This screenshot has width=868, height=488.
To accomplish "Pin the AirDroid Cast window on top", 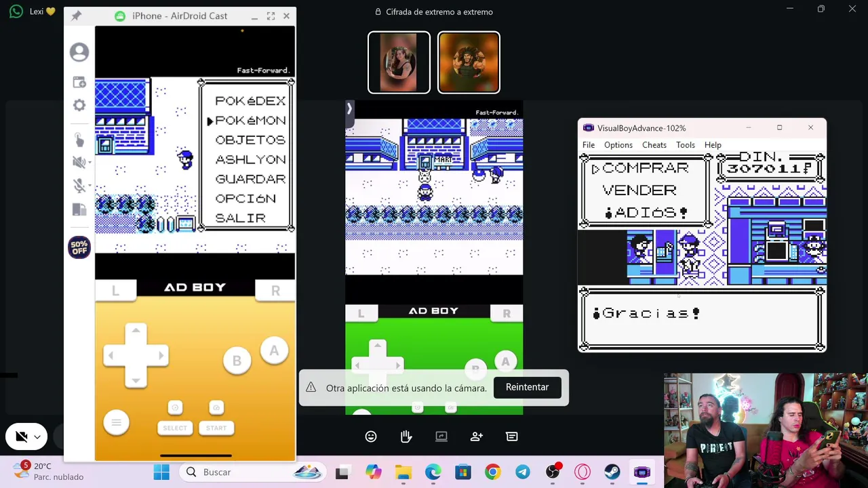I will 76,16.
